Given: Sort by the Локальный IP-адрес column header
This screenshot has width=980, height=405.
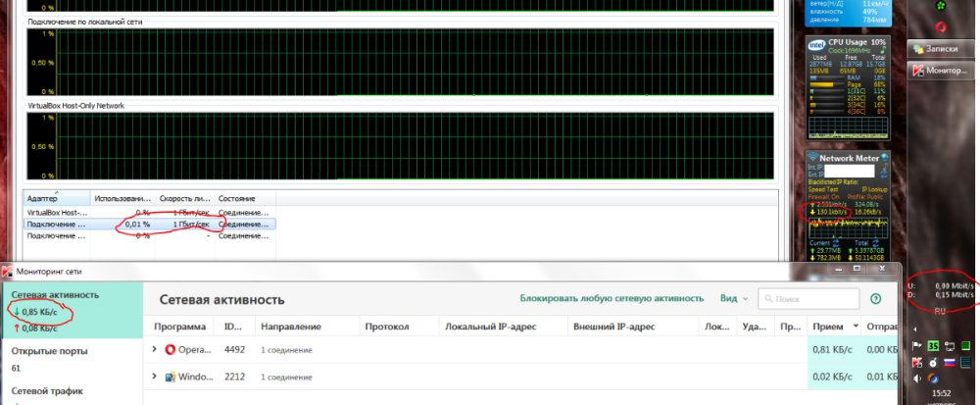Looking at the screenshot, I should [x=491, y=327].
